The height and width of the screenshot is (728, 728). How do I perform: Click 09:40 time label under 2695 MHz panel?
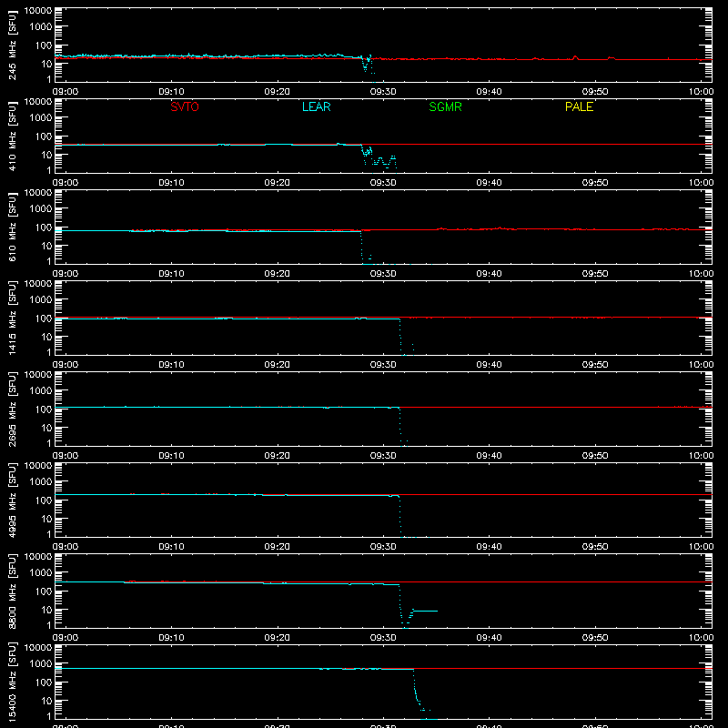[489, 456]
